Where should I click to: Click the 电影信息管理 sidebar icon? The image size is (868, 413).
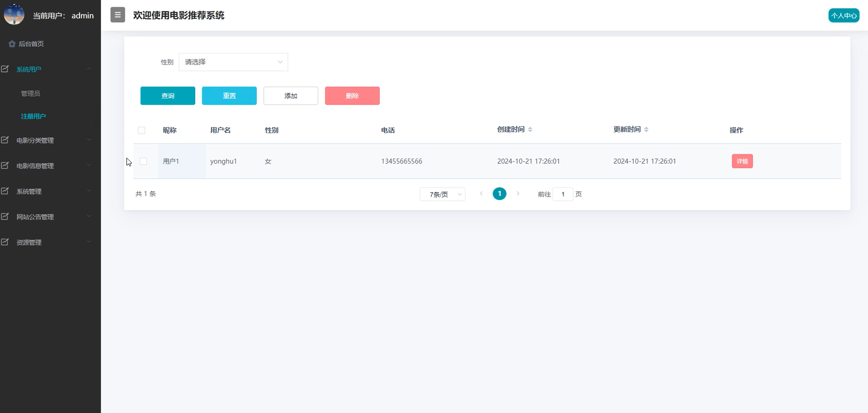(5, 165)
